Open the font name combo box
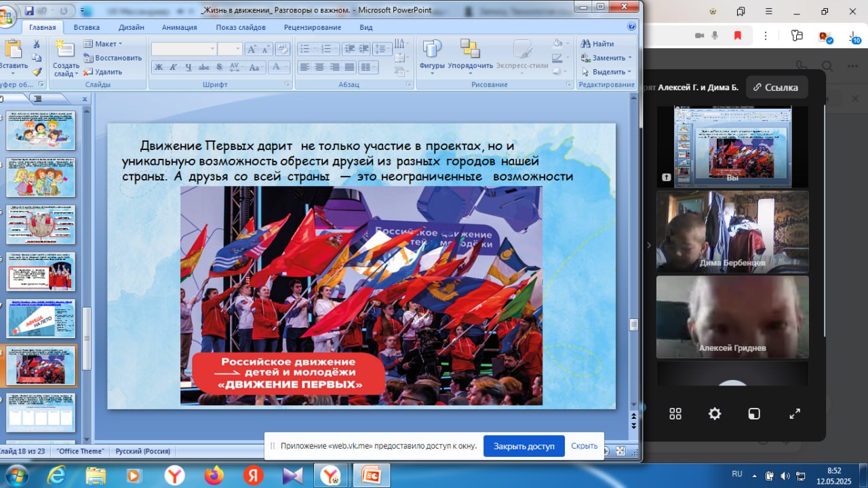 tap(183, 49)
